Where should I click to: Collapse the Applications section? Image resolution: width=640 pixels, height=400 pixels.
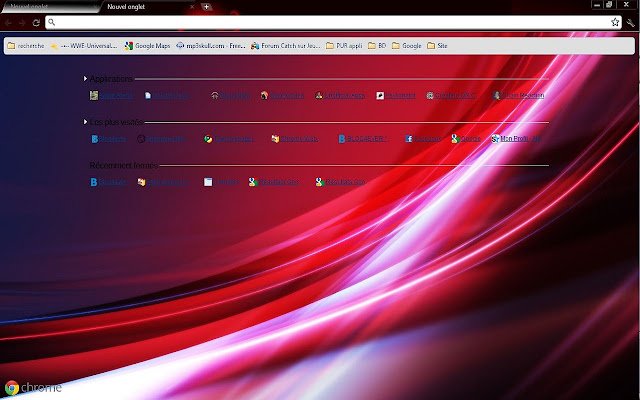click(85, 78)
